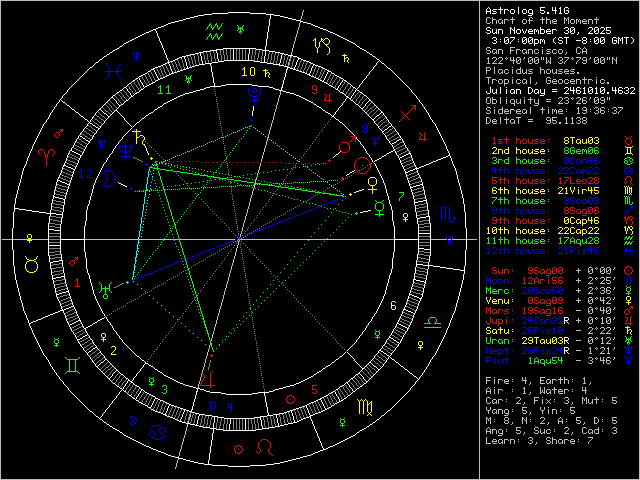Select the 'Chart of the Moment' line
Image resolution: width=640 pixels, height=480 pixels.
[542, 21]
